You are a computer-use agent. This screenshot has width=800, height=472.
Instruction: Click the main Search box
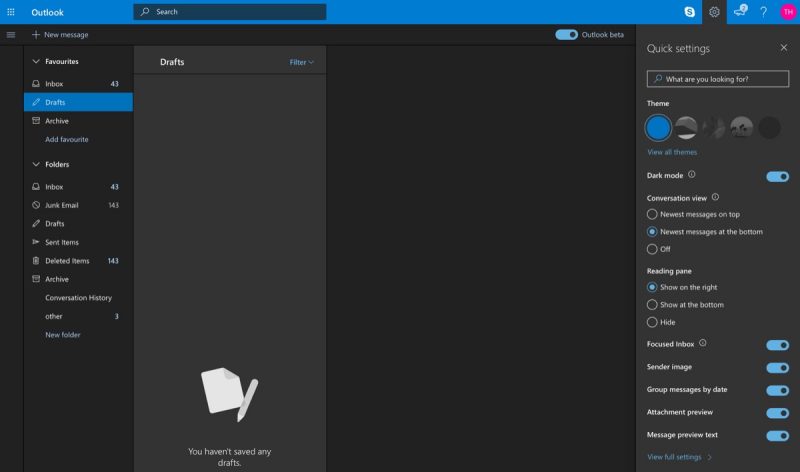coord(230,12)
